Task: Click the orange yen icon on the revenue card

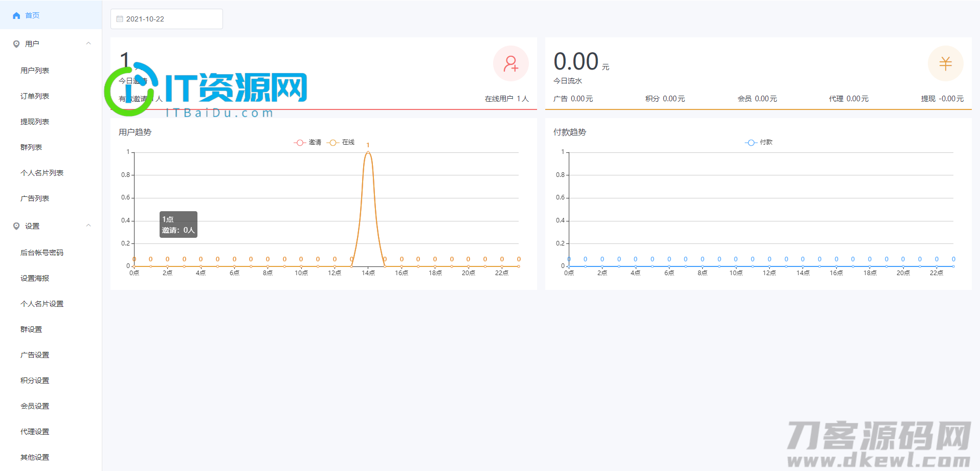Action: tap(945, 63)
